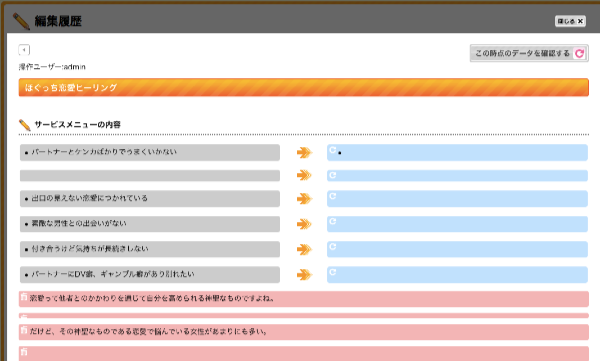Click the arrow icon in 付き合うけど気持ち row
The image size is (600, 361).
(304, 249)
